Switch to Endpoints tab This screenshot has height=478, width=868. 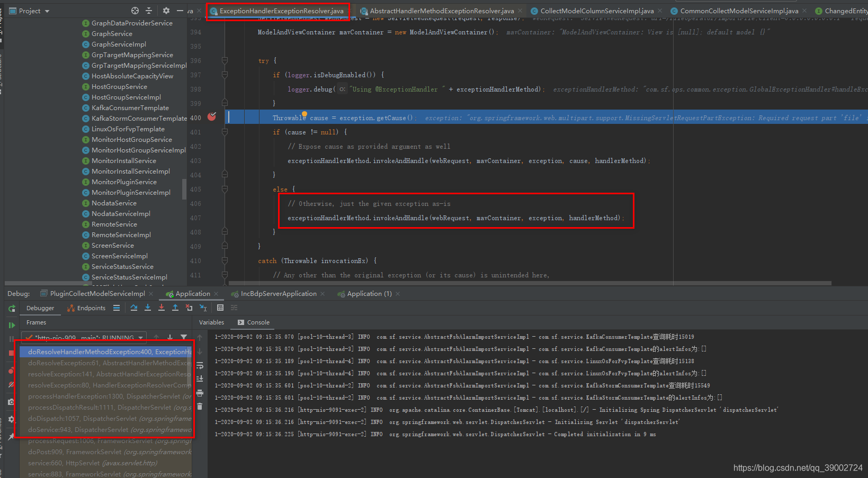[x=86, y=308]
